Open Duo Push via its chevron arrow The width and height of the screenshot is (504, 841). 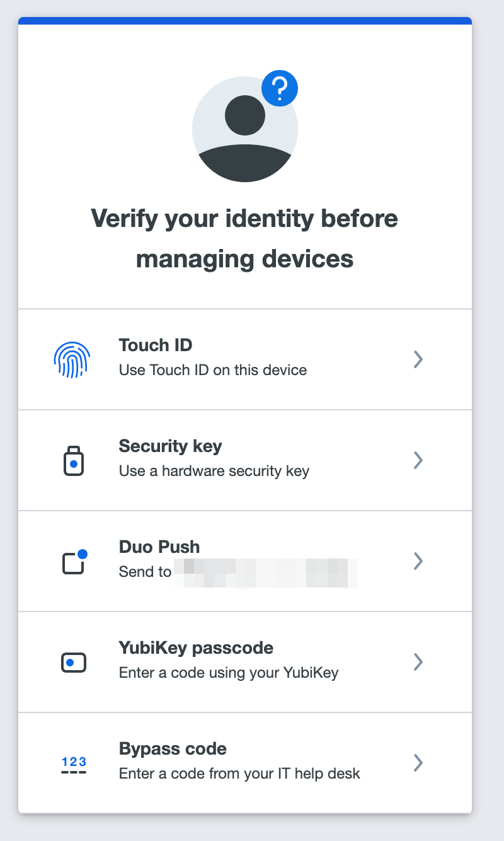tap(418, 561)
